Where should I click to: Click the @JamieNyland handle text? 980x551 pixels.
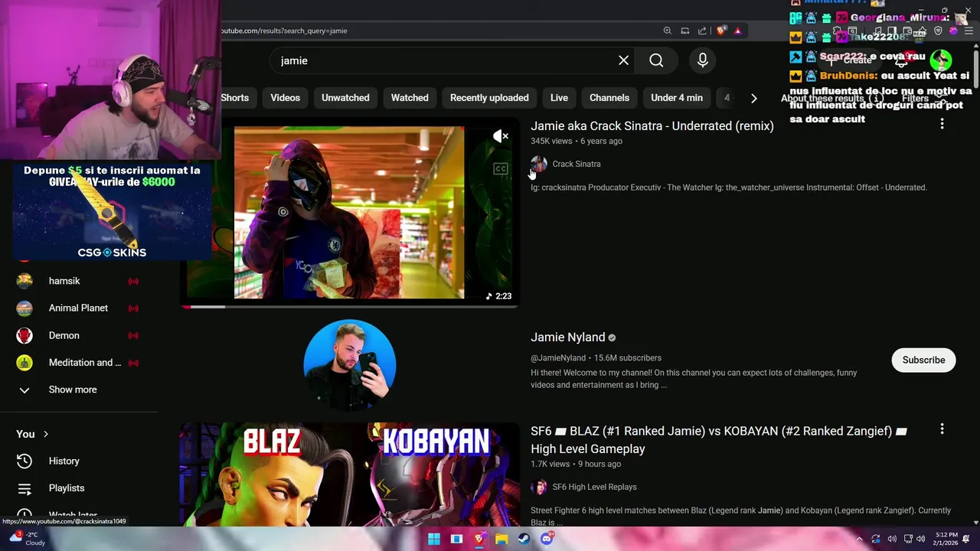tap(558, 358)
